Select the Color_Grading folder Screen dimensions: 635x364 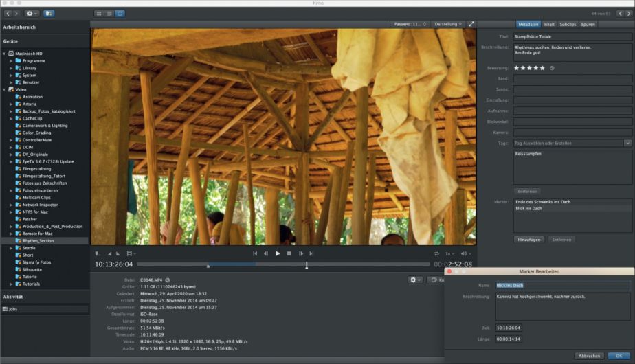(36, 133)
